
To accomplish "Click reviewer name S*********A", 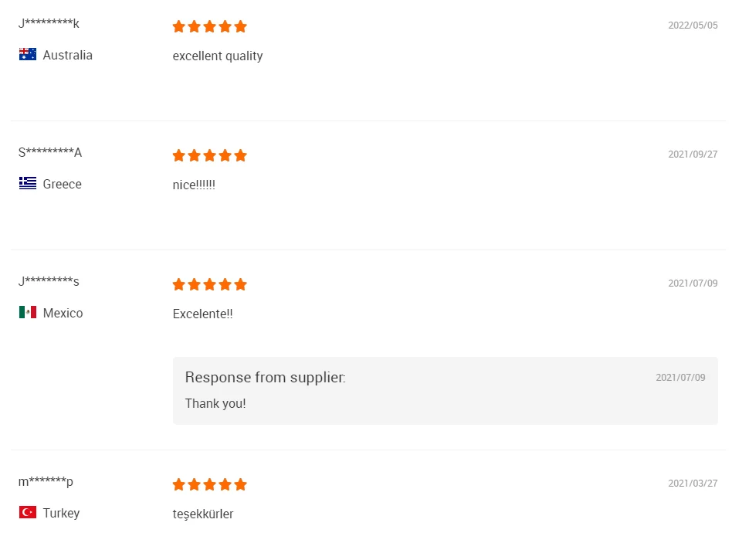I will pyautogui.click(x=49, y=153).
